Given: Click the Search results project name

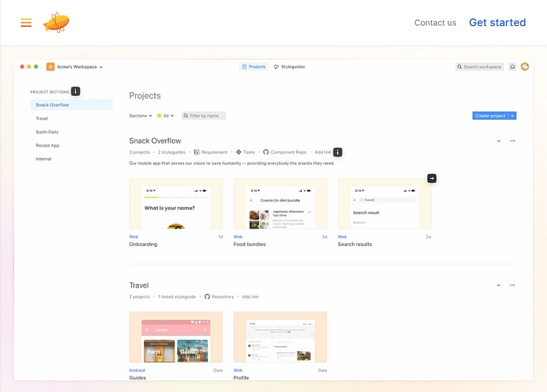Looking at the screenshot, I should click(x=355, y=245).
